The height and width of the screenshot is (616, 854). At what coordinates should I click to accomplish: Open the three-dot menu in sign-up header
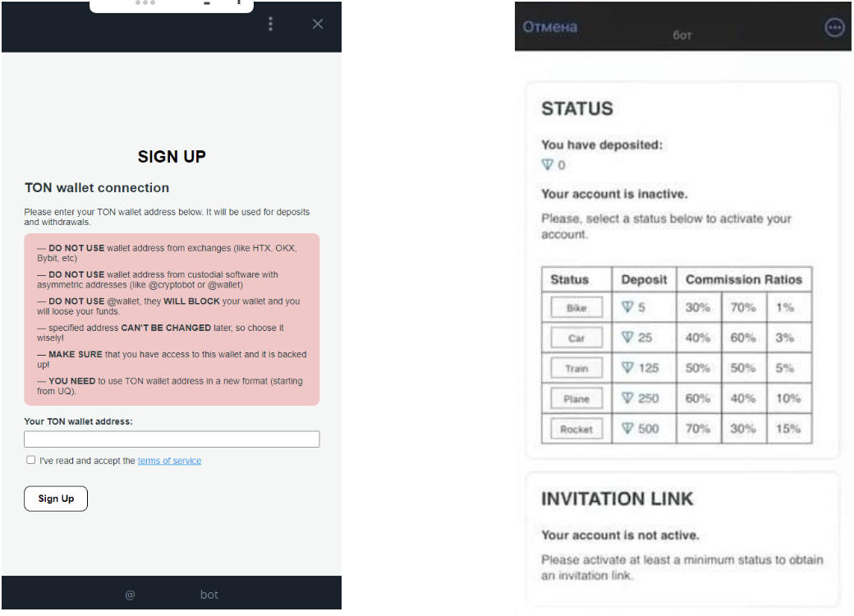270,24
